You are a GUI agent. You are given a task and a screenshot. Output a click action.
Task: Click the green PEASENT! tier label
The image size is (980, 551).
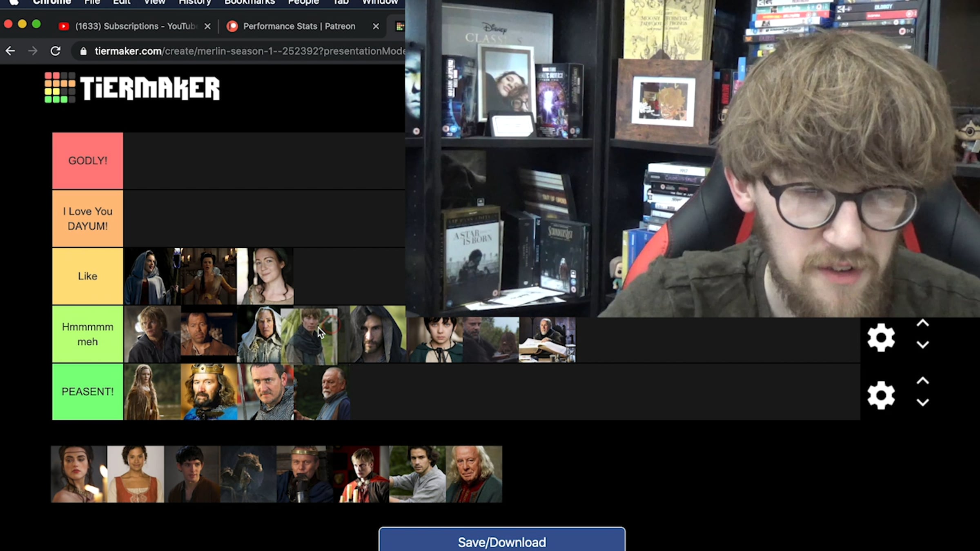click(x=88, y=392)
